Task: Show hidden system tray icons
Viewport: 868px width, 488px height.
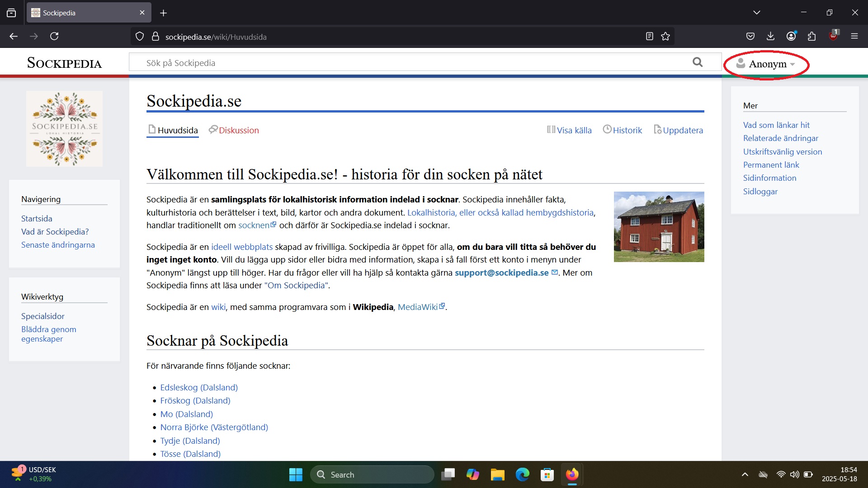Action: pyautogui.click(x=745, y=474)
